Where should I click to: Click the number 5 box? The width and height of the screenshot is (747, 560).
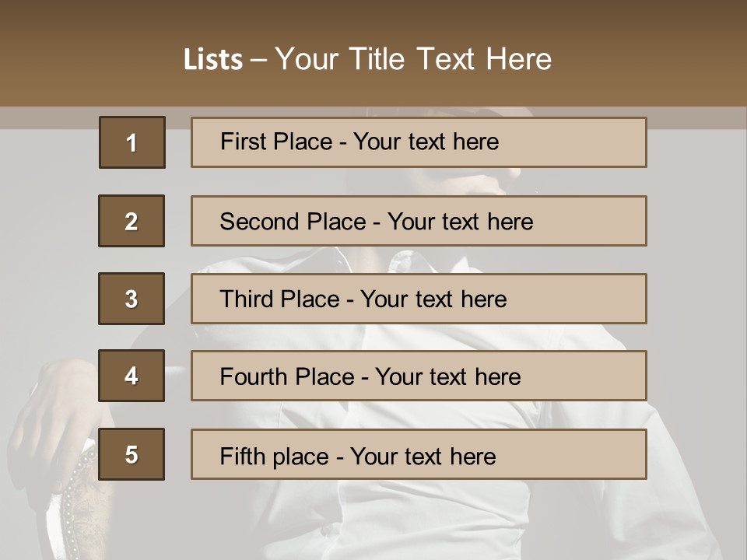(132, 454)
